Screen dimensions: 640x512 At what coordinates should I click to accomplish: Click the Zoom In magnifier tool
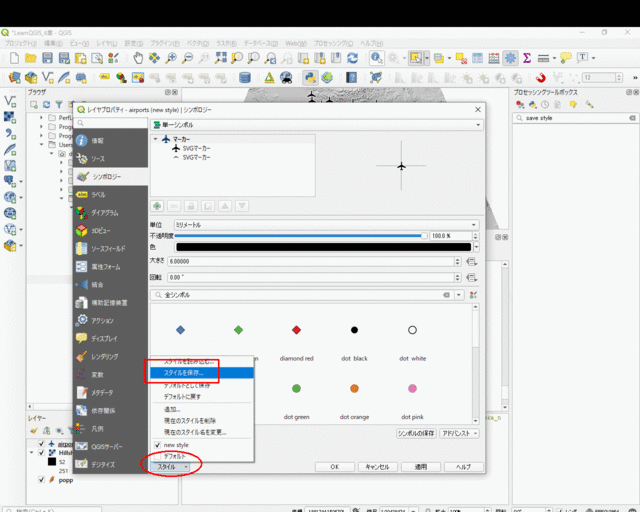(x=171, y=58)
